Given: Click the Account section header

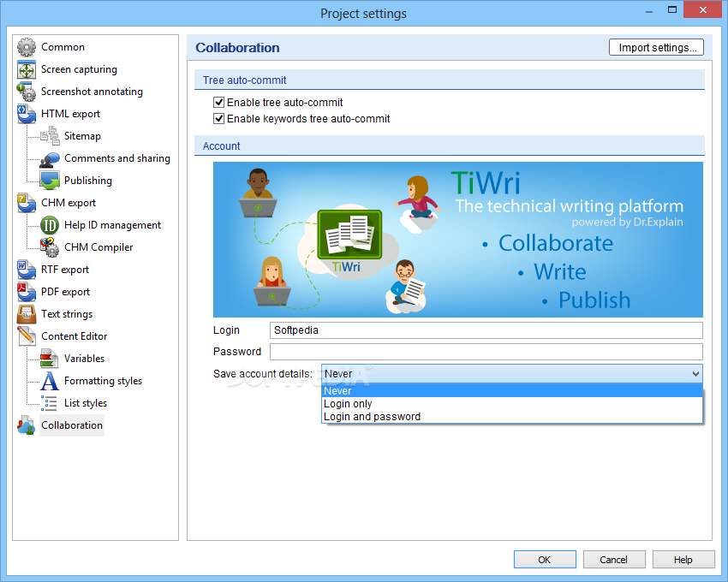Looking at the screenshot, I should click(450, 145).
